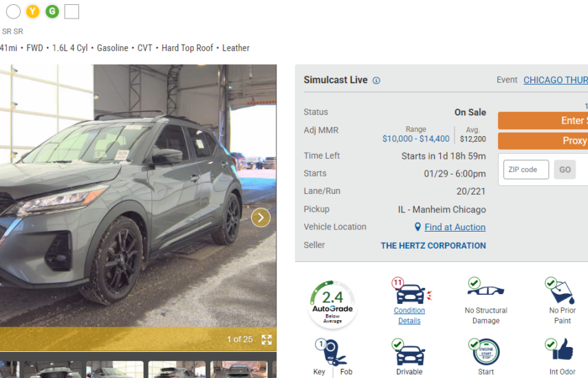
Task: Open the Condition Details link
Action: coord(409,315)
